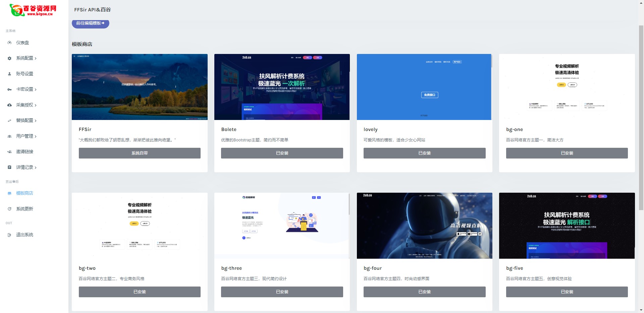644x313 pixels.
Task: Open 卡密设置 key settings icon
Action: click(9, 89)
